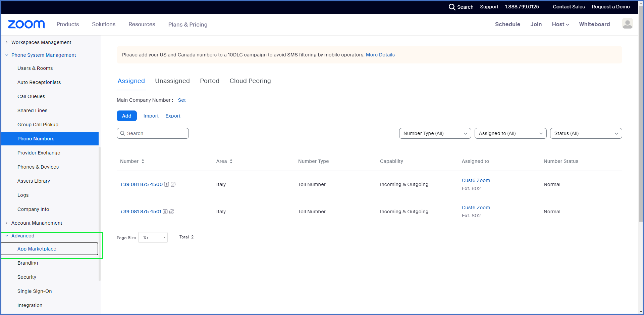Click edit-slash icon beside +39 081 875 4501
The height and width of the screenshot is (315, 644).
172,212
